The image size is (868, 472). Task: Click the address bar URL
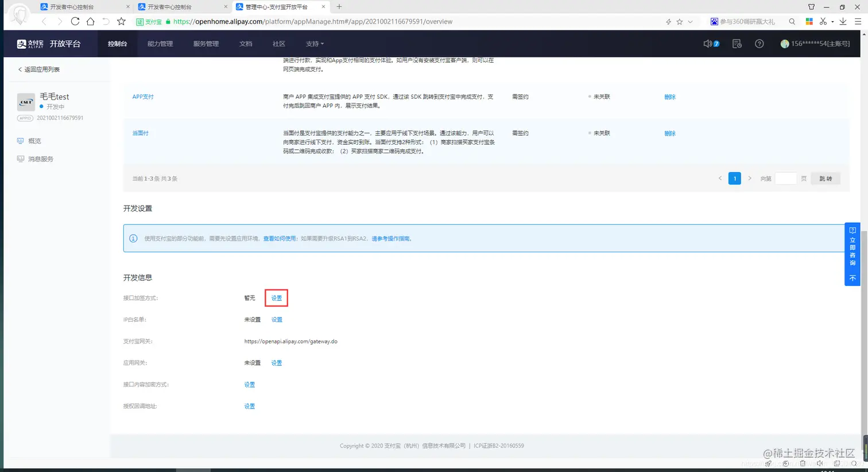click(313, 22)
